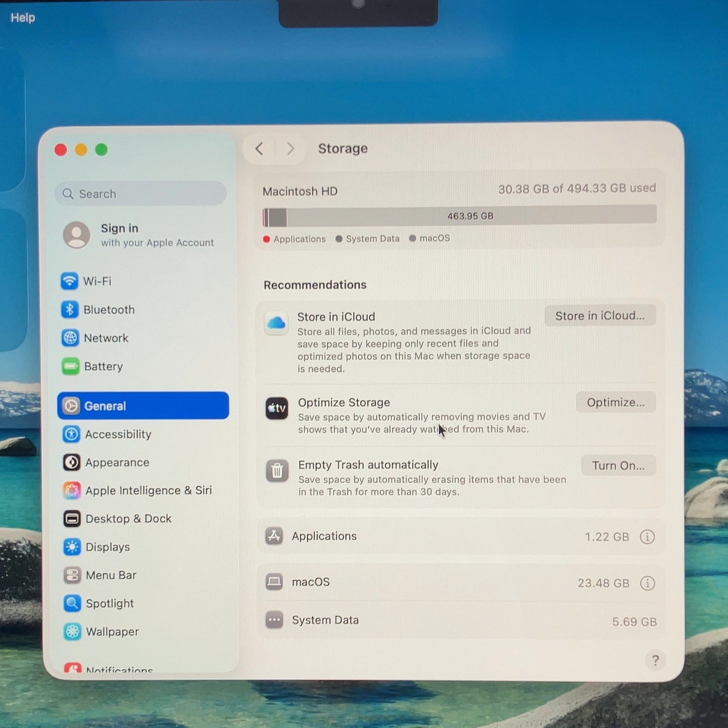The image size is (728, 728).
Task: Select Displays label in the sidebar
Action: [108, 547]
